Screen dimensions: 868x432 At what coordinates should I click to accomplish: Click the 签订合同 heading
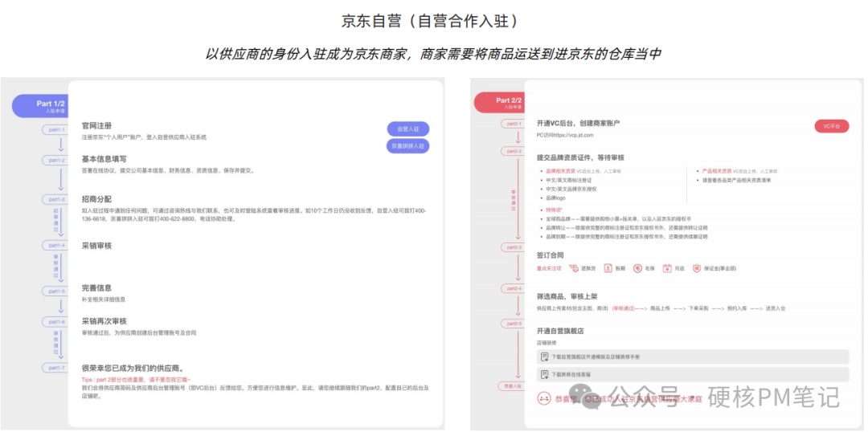point(551,255)
